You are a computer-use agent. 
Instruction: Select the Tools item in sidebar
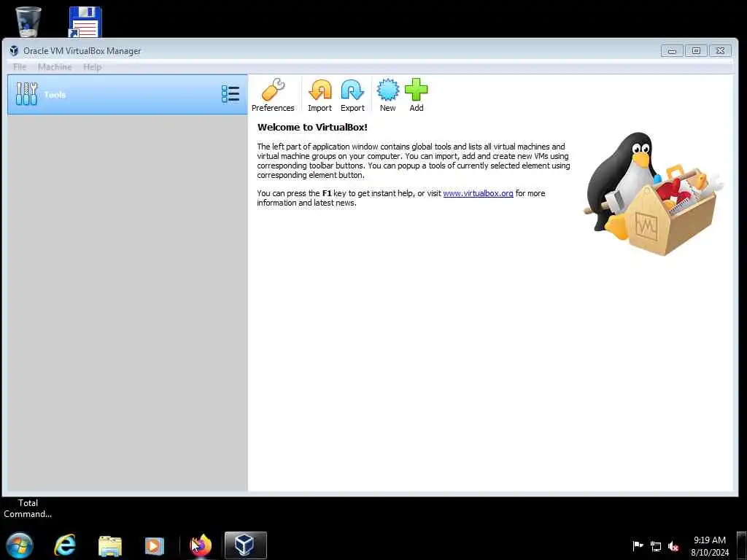tap(127, 94)
